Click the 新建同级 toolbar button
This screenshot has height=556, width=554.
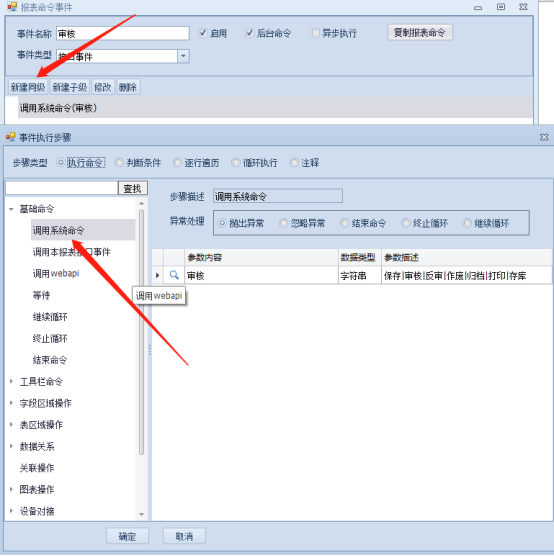28,87
